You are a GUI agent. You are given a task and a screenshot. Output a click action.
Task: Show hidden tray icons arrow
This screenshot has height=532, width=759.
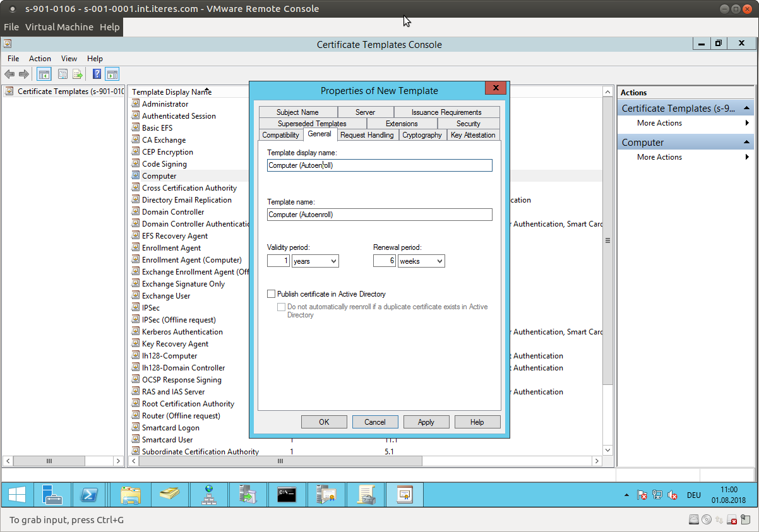click(x=626, y=495)
